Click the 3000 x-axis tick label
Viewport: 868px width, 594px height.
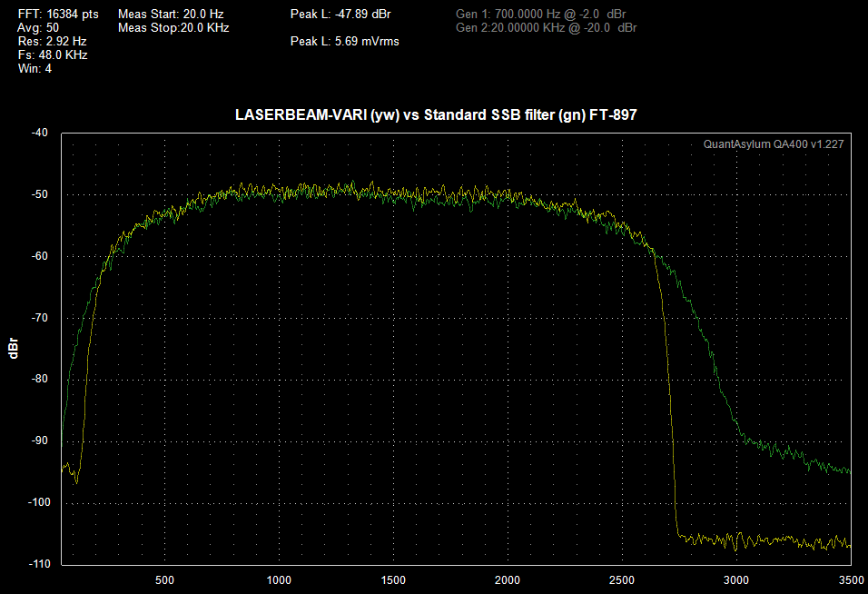point(736,580)
